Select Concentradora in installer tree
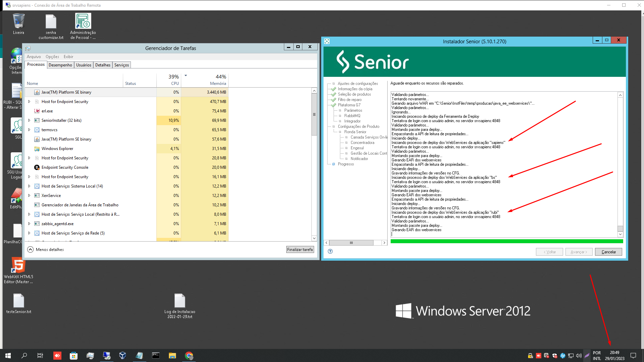644x362 pixels. click(x=362, y=143)
